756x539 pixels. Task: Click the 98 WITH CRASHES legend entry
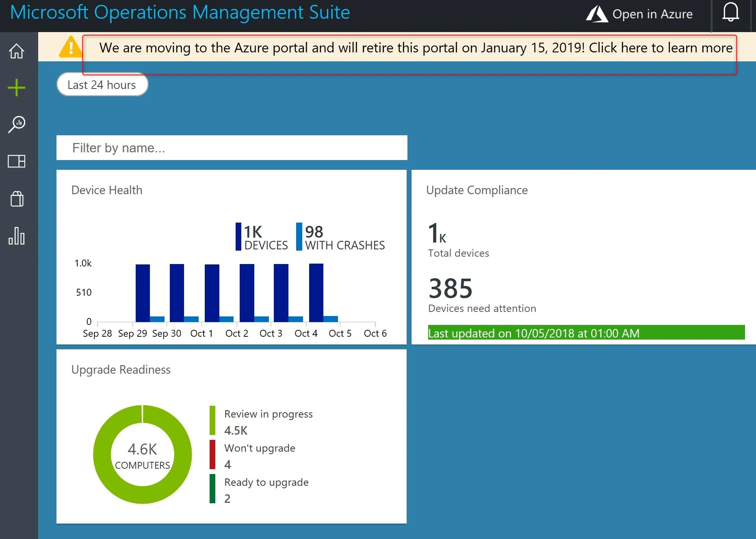[340, 237]
